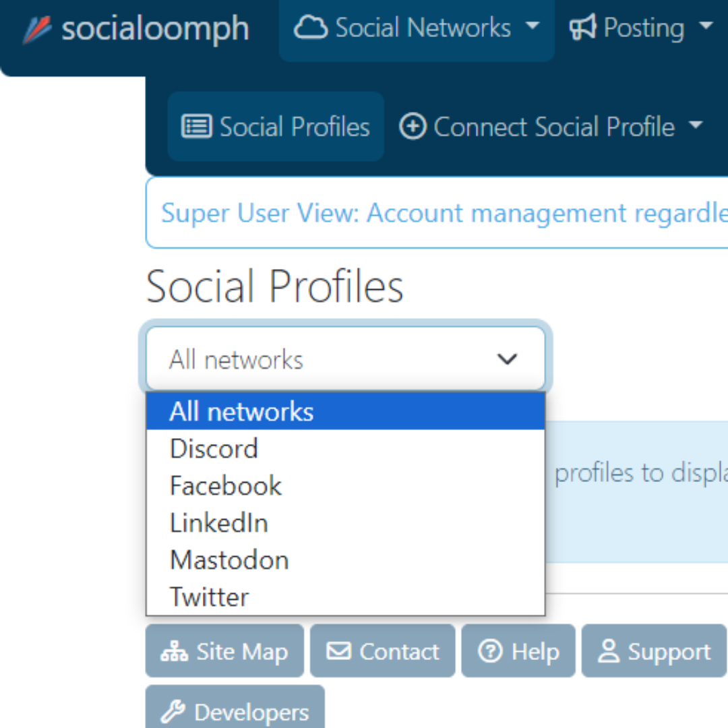The height and width of the screenshot is (728, 728).
Task: Click the cloud icon beside Social Networks
Action: point(311,27)
